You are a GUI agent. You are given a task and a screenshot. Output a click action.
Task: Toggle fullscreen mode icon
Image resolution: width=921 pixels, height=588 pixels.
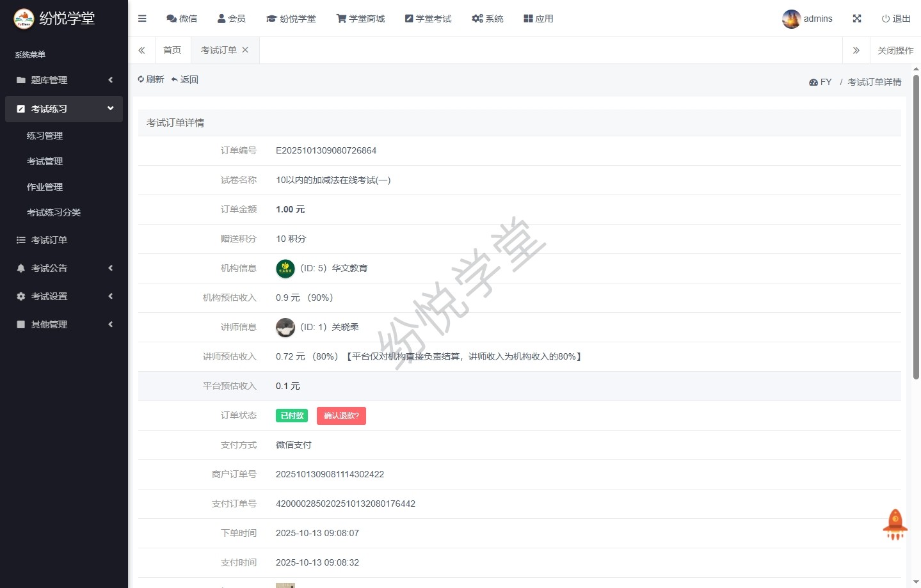(x=857, y=19)
